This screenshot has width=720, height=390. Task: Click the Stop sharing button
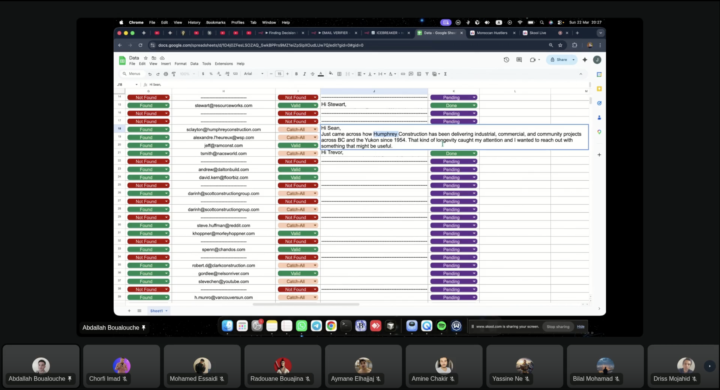click(x=558, y=327)
